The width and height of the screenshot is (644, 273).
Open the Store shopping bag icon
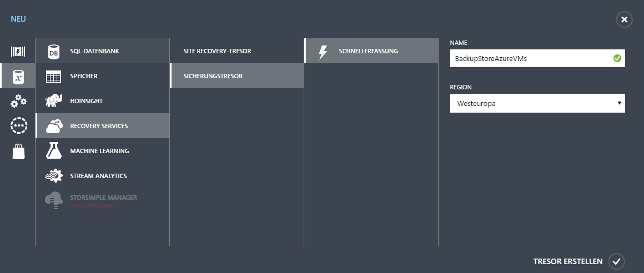[18, 151]
